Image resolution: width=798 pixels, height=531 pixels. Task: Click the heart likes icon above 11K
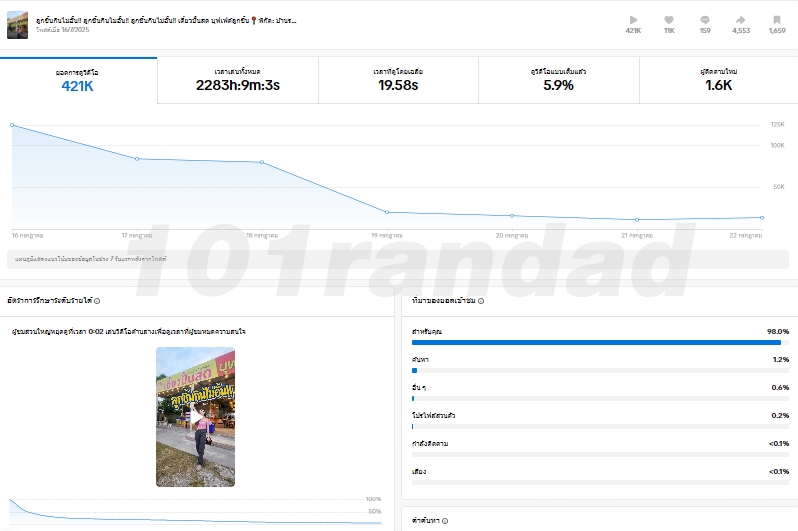point(669,19)
